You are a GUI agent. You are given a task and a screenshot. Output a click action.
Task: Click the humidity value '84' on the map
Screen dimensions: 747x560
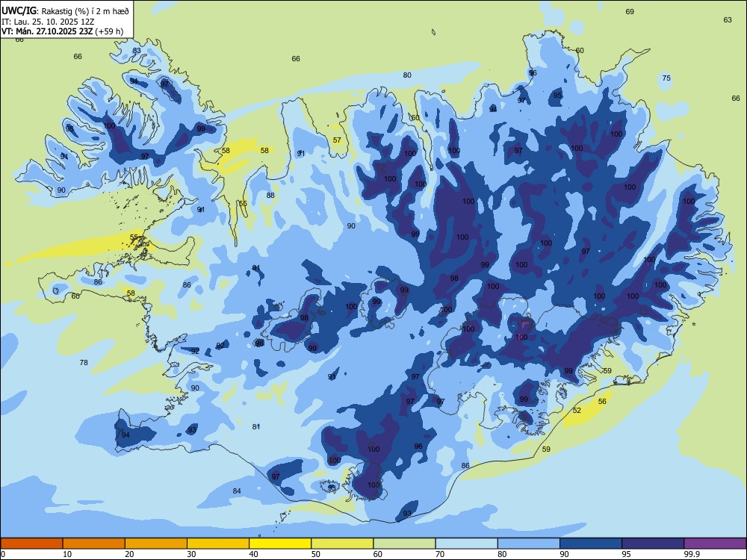click(237, 491)
